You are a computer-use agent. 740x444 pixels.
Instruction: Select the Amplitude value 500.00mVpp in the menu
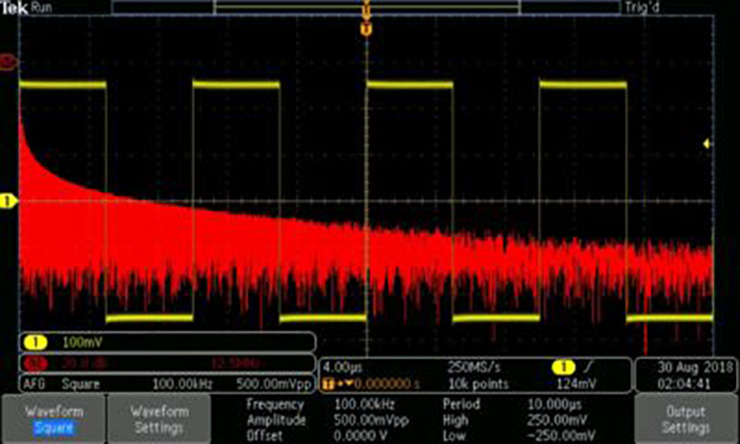pos(371,420)
